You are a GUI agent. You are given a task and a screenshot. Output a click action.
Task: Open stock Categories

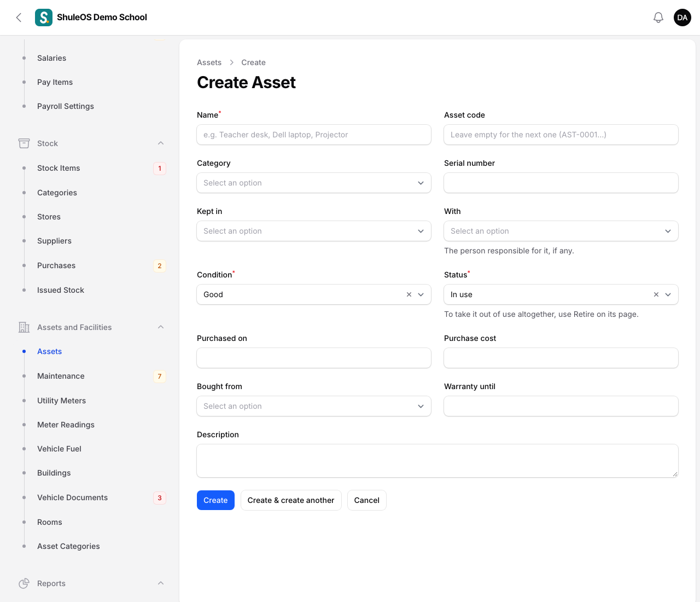click(57, 193)
